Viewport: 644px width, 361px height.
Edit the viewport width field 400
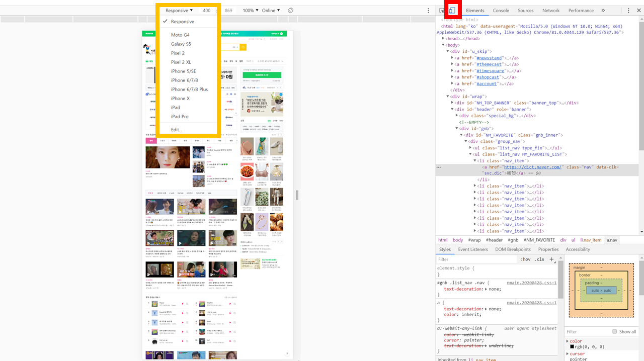point(207,11)
